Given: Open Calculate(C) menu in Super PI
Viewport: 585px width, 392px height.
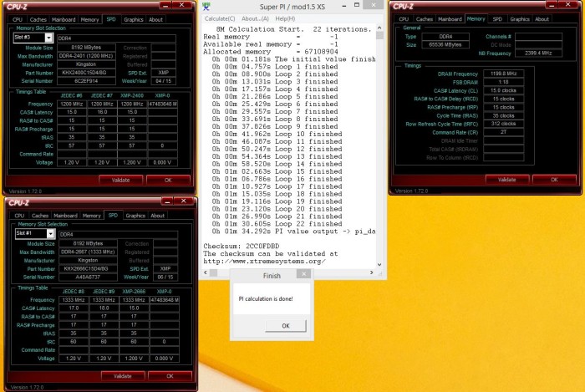Looking at the screenshot, I should click(220, 18).
